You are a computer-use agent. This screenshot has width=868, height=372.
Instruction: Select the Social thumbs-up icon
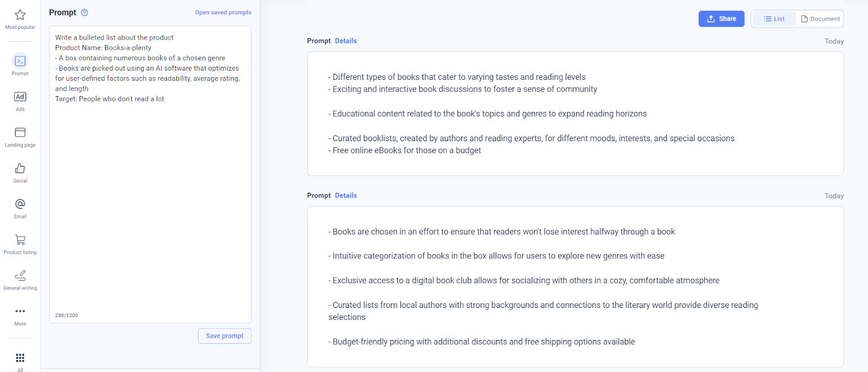point(20,168)
